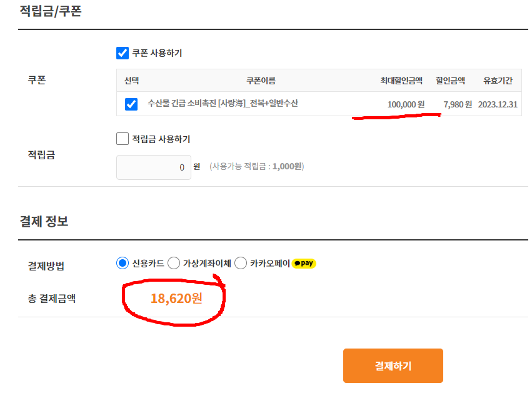The width and height of the screenshot is (532, 406).
Task: Click the yellow KakaoPay badge icon
Action: pos(304,264)
